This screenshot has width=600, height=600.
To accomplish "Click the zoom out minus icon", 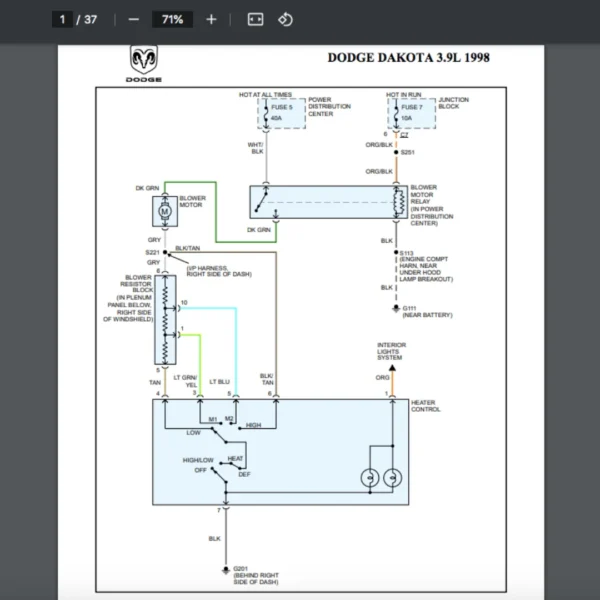I will pyautogui.click(x=134, y=20).
